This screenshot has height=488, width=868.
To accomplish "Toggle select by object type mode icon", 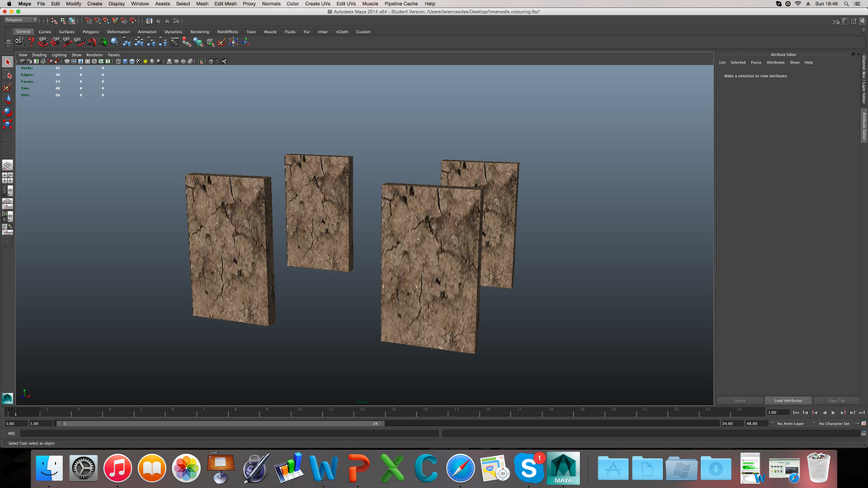I will pos(63,20).
